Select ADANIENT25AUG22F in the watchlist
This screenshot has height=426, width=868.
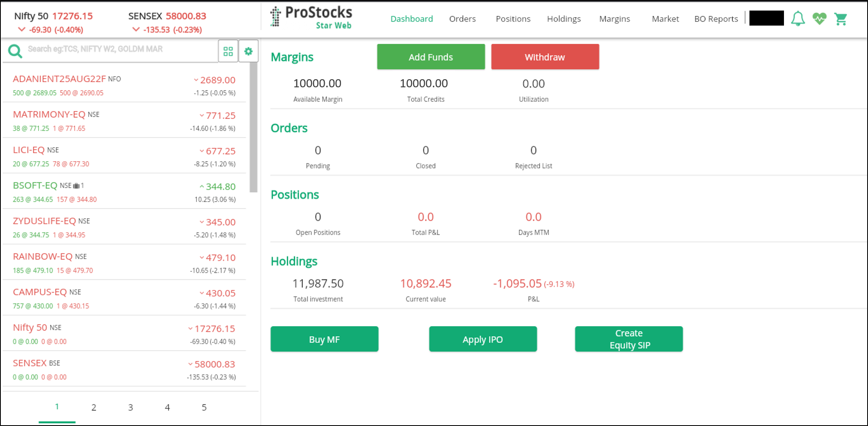[x=124, y=86]
